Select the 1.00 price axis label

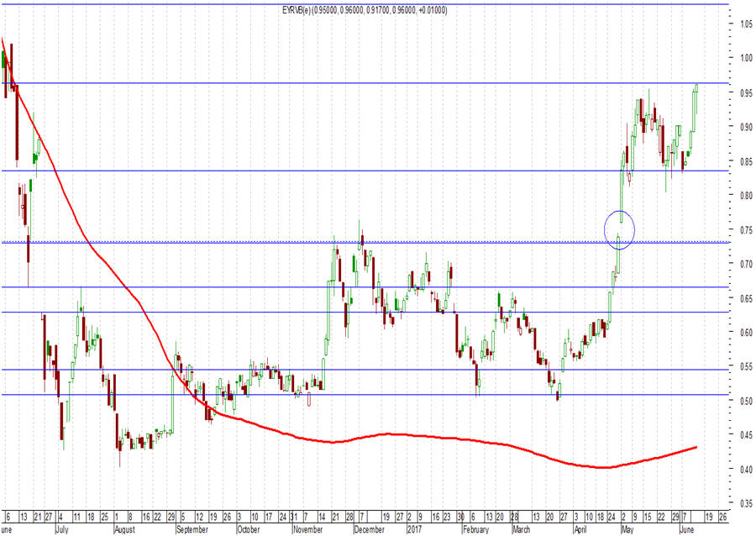coord(746,58)
